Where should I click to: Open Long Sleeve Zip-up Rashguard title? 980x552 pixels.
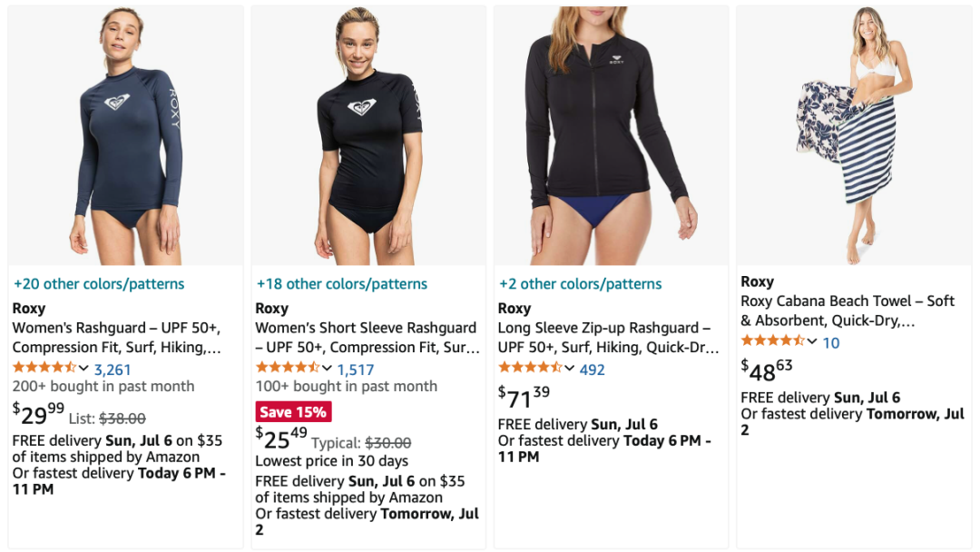coord(608,338)
